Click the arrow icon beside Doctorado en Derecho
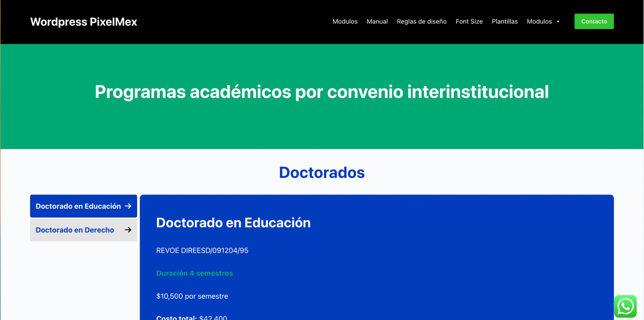This screenshot has width=644, height=320. tap(128, 230)
